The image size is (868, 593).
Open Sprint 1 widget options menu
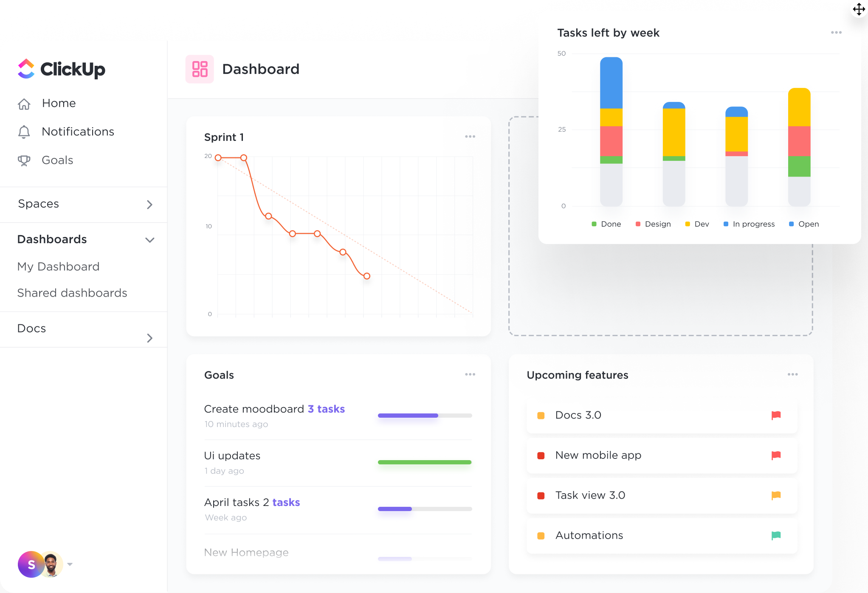[470, 137]
